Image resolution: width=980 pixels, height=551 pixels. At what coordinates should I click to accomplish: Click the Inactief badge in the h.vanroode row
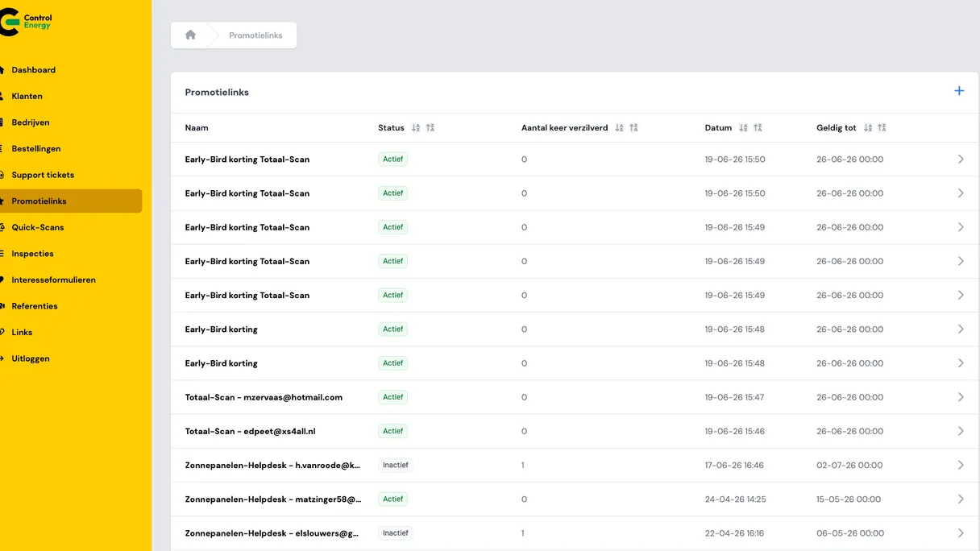(x=395, y=465)
